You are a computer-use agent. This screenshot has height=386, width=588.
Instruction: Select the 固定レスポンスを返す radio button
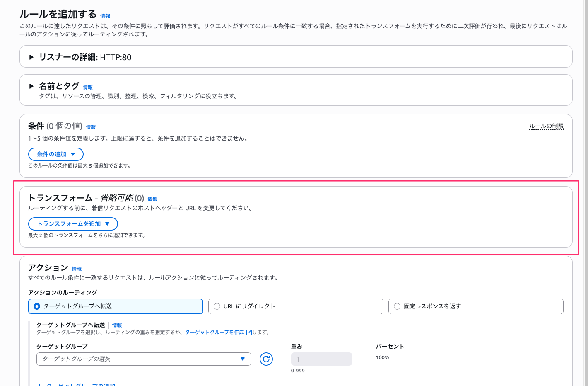397,306
